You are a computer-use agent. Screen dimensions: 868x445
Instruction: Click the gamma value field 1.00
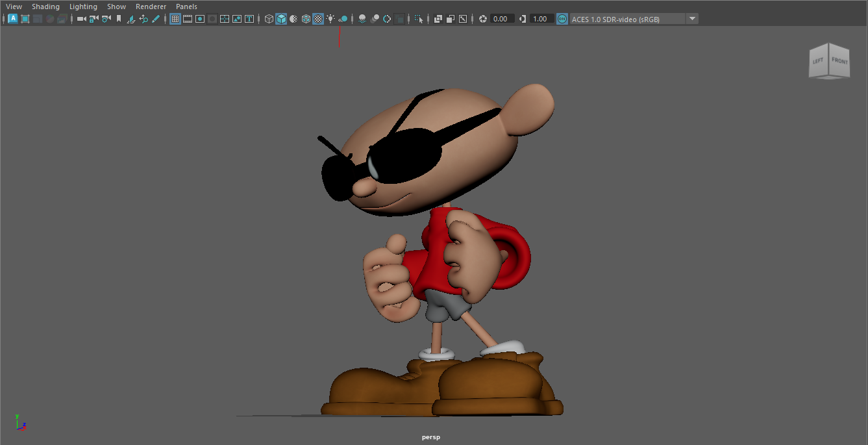542,19
